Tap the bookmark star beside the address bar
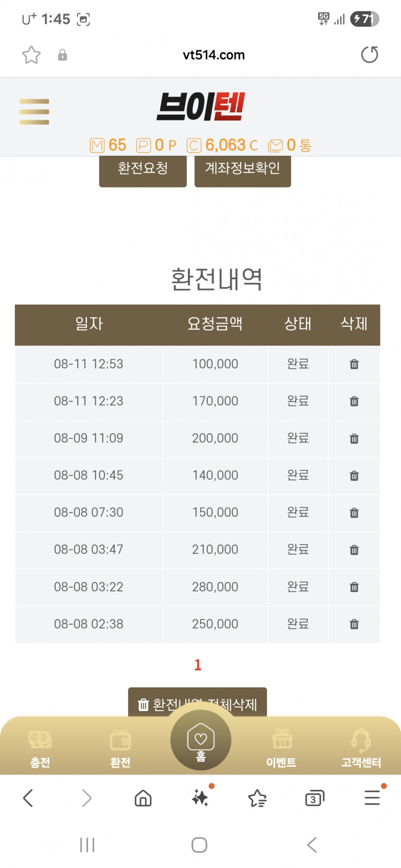 (31, 55)
